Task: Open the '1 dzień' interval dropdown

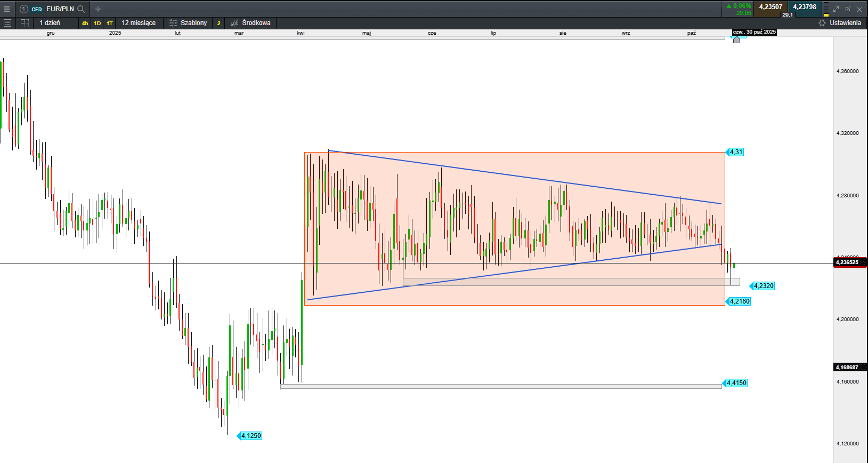Action: tap(50, 23)
